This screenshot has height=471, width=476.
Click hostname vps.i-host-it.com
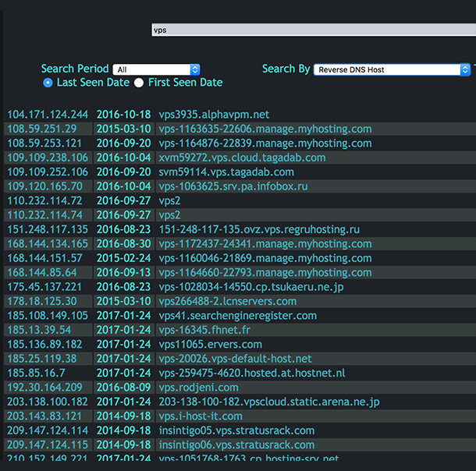[201, 416]
